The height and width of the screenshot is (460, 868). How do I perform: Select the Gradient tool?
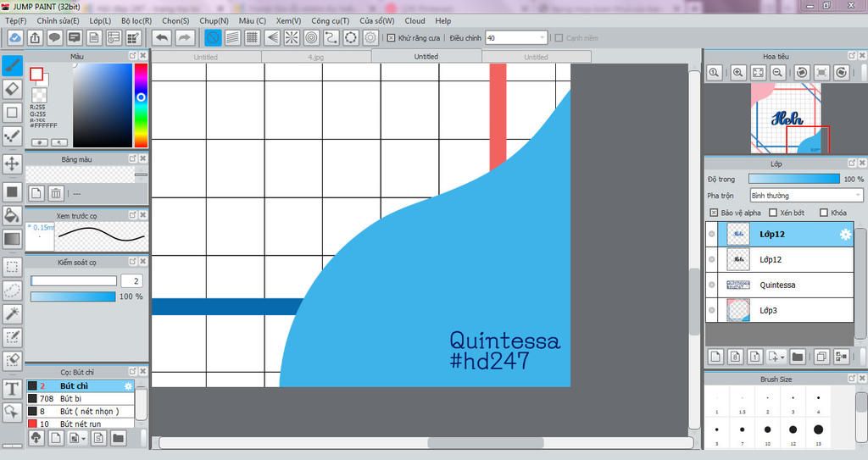tap(12, 239)
